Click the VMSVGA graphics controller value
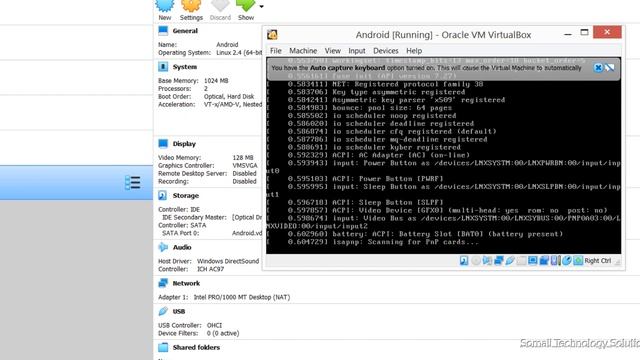 click(x=244, y=165)
